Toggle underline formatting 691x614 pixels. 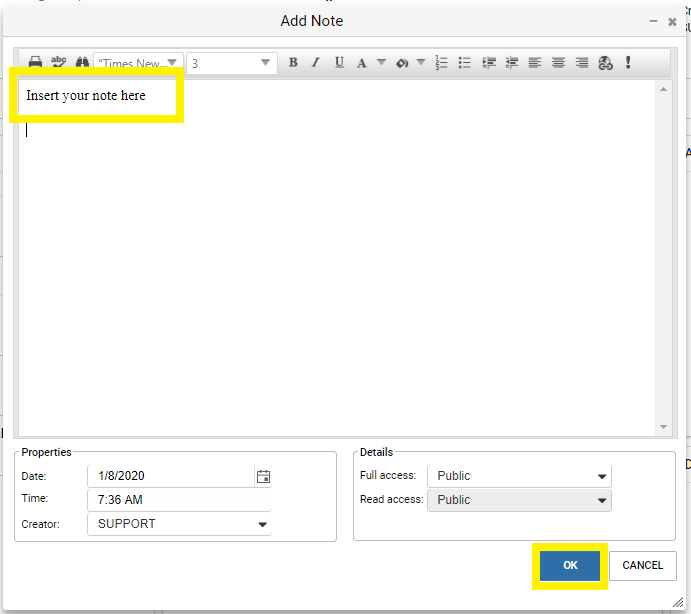click(339, 63)
